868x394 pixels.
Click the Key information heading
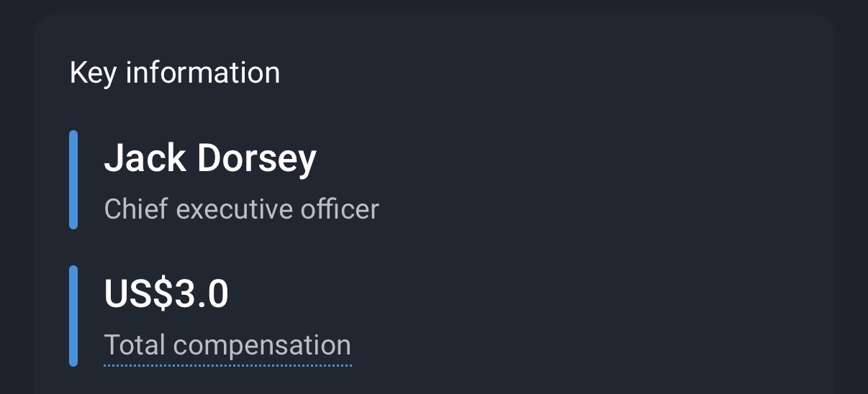[x=175, y=73]
